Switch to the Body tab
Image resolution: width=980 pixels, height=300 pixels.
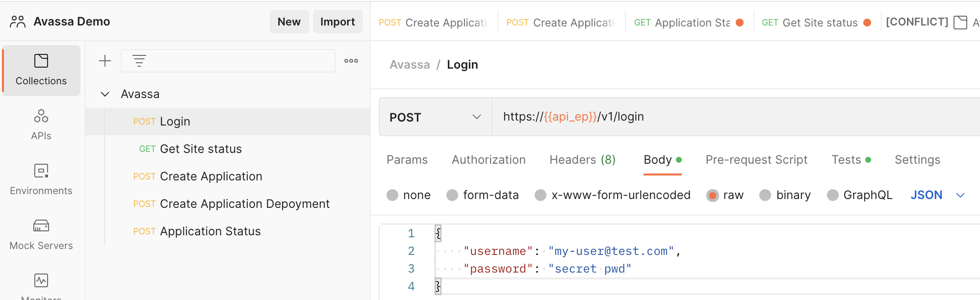click(663, 160)
